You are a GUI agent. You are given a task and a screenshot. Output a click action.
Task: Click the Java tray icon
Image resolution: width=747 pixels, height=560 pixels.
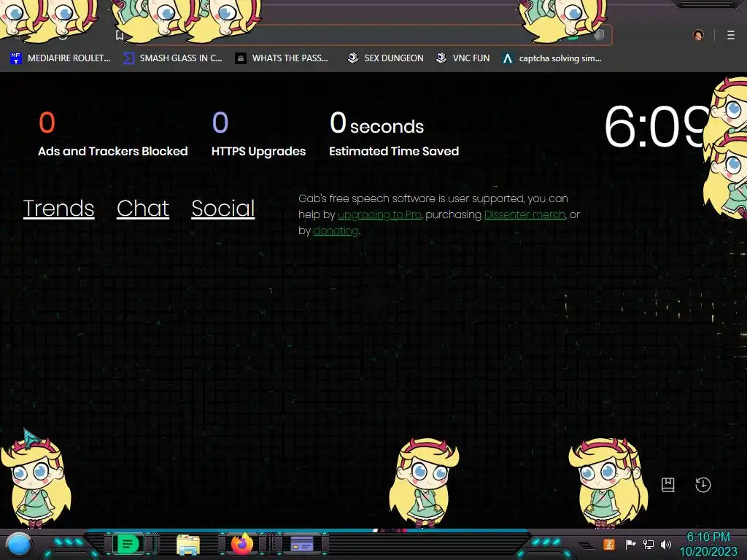(609, 544)
